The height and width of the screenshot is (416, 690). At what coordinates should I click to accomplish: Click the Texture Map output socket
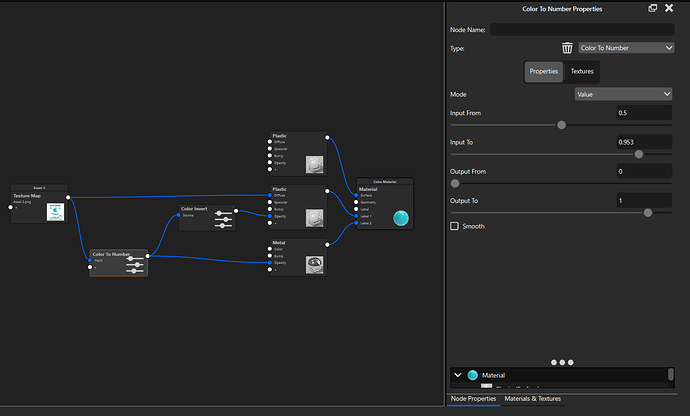coord(68,197)
